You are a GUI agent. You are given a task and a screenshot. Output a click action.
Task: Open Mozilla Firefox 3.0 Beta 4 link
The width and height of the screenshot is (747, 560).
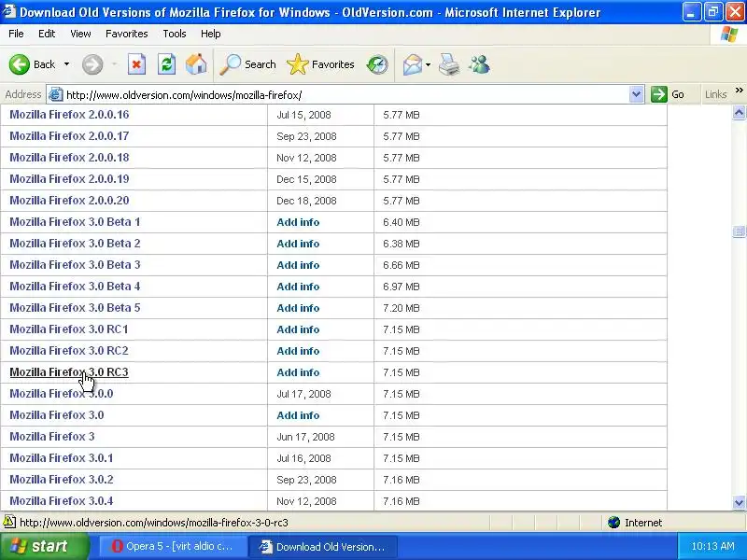[75, 287]
